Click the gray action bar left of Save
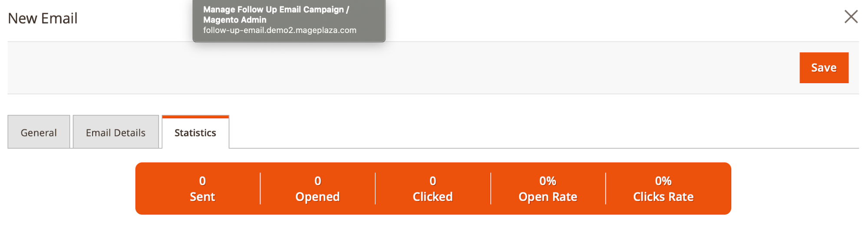The height and width of the screenshot is (248, 868). pos(391,68)
